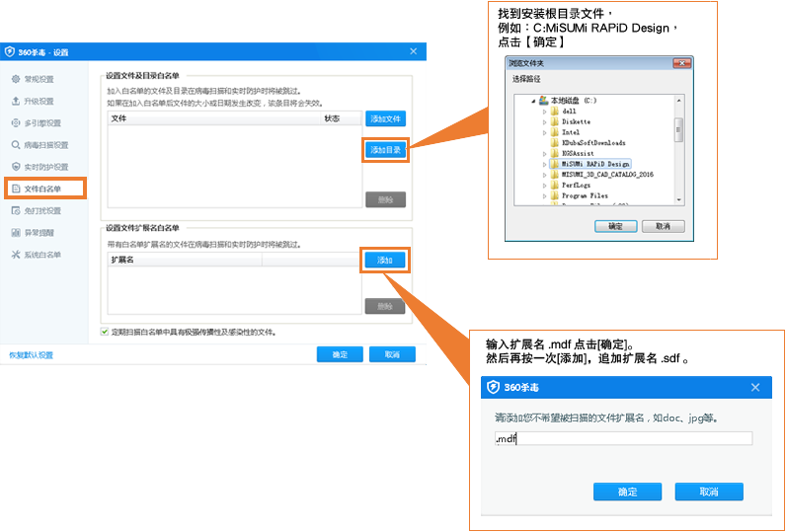The height and width of the screenshot is (532, 786).
Task: Click the engine icon beside 多引擎设置
Action: point(16,123)
